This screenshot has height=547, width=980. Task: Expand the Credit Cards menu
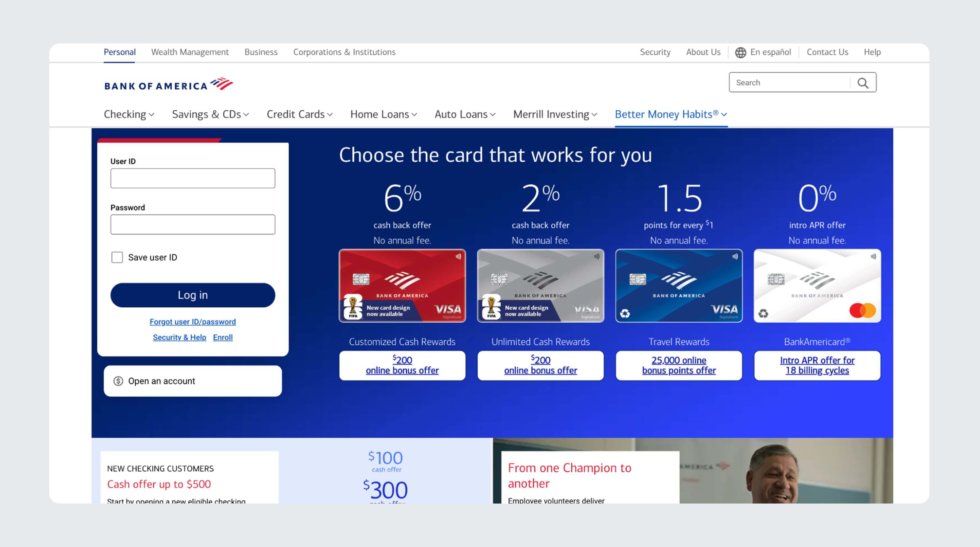pos(299,114)
